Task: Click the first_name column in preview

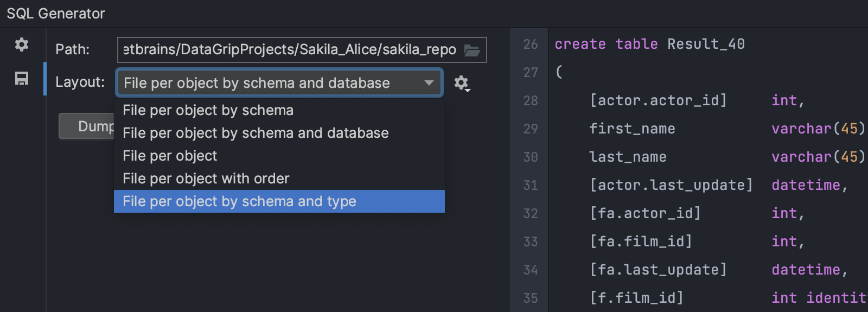Action: pyautogui.click(x=632, y=129)
